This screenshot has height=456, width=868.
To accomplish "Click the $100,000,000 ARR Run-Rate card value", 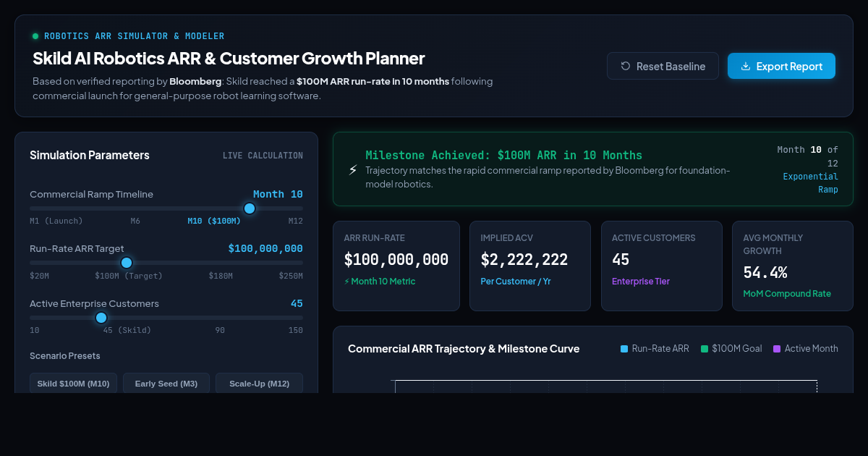I will 396,260.
